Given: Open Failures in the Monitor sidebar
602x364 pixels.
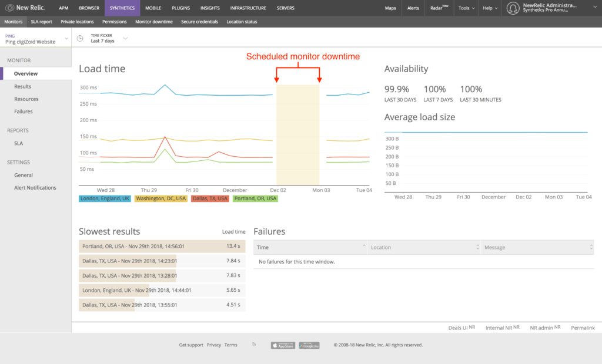Looking at the screenshot, I should coord(24,112).
